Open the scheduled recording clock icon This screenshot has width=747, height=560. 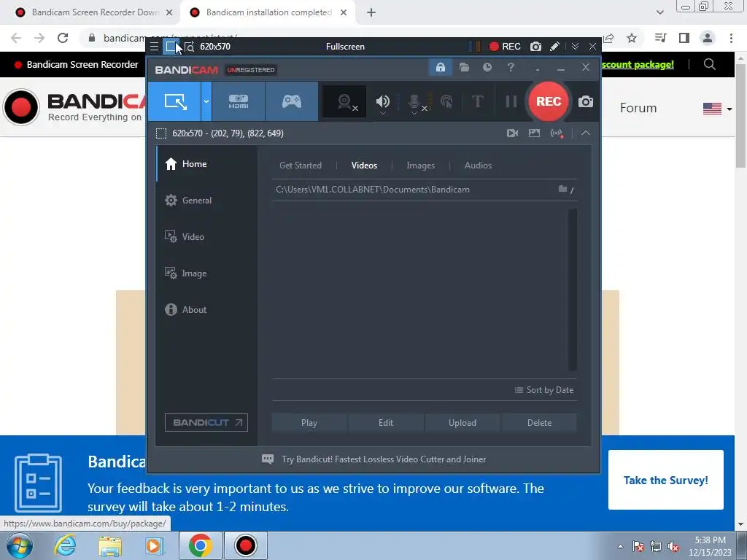(487, 67)
